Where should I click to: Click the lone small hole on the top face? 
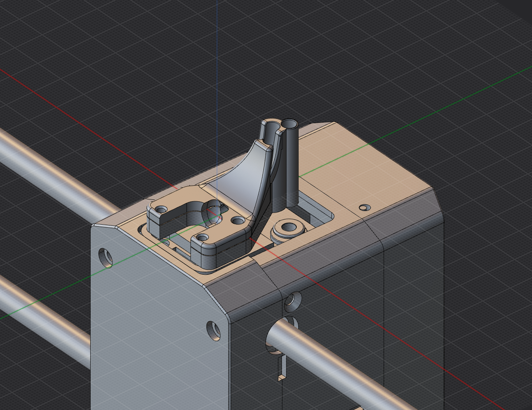(364, 208)
